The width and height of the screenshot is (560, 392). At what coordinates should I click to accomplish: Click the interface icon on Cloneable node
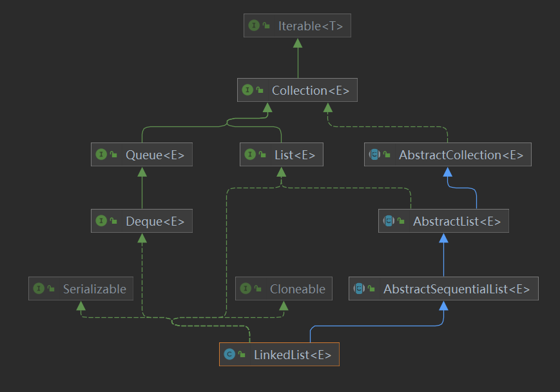coord(246,288)
